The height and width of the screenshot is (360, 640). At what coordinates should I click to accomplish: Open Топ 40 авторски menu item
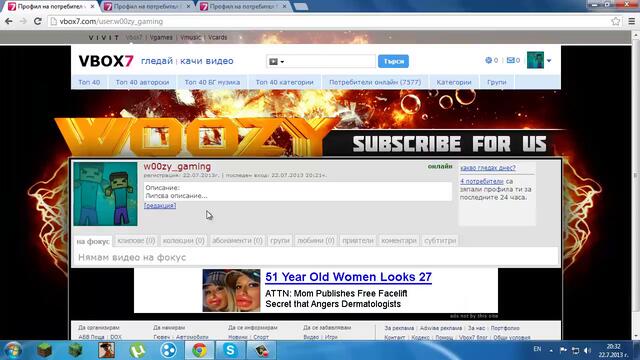(x=142, y=82)
